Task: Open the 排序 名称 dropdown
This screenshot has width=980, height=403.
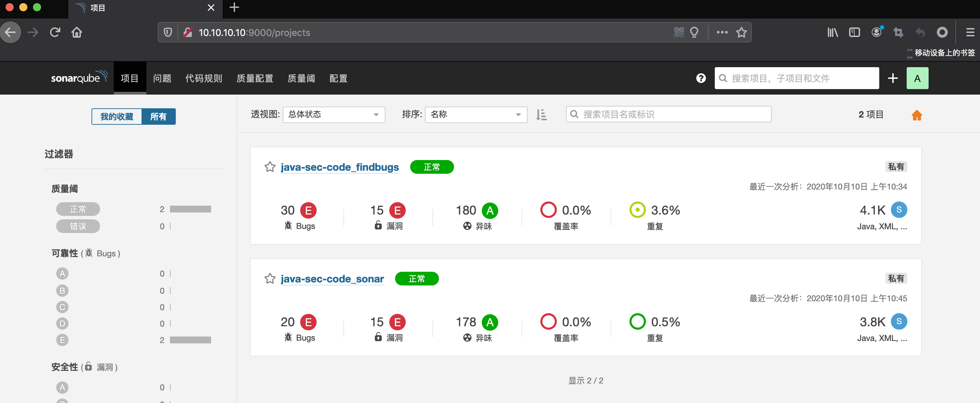Action: tap(476, 114)
